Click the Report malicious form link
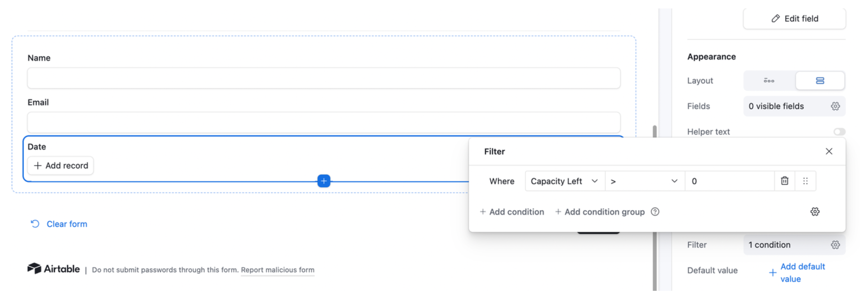This screenshot has width=868, height=299. [x=277, y=270]
